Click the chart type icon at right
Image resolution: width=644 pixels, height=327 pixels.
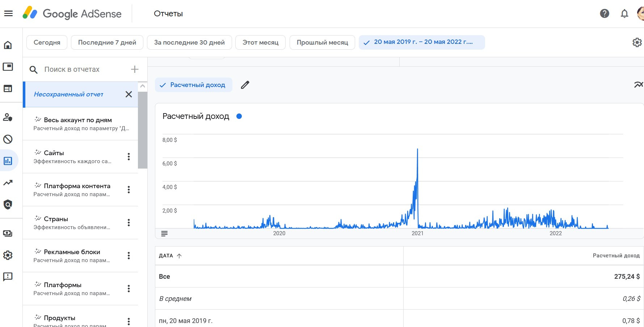click(x=638, y=85)
